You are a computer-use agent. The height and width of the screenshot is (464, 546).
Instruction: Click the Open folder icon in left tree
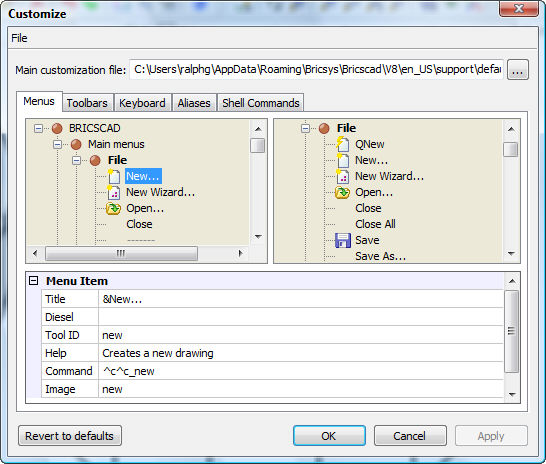coord(114,209)
